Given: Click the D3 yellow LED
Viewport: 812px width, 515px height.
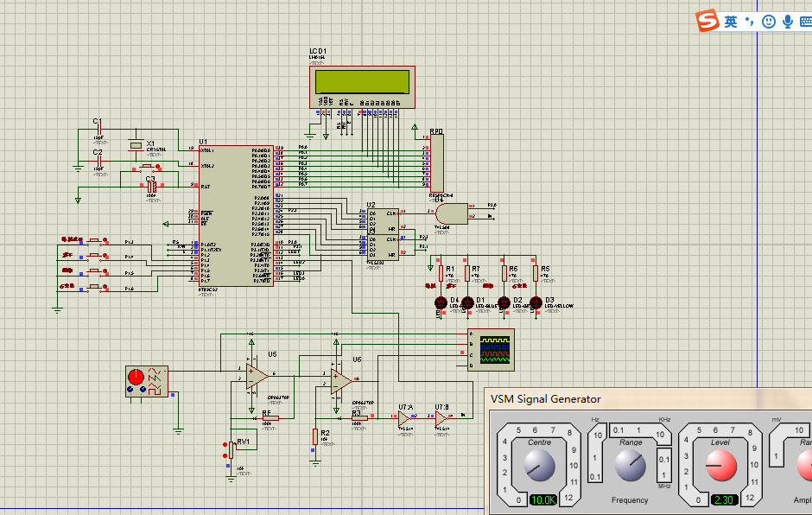Looking at the screenshot, I should coord(536,302).
